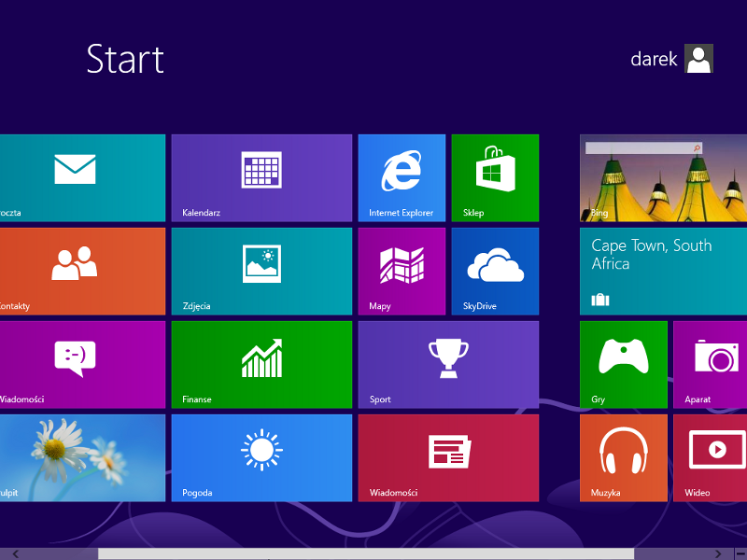Open the Muzyka headphones tile
The height and width of the screenshot is (560, 747).
623,457
